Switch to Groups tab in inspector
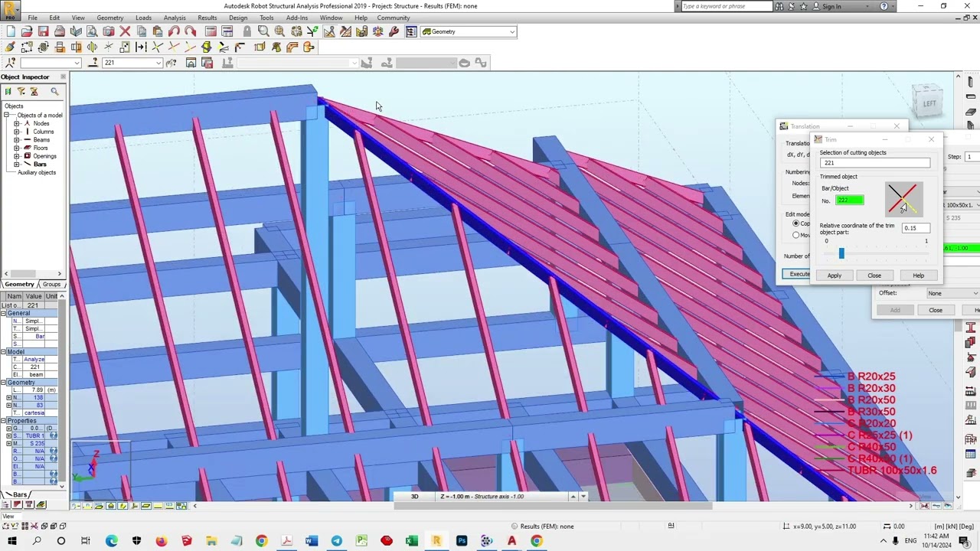 tap(51, 285)
